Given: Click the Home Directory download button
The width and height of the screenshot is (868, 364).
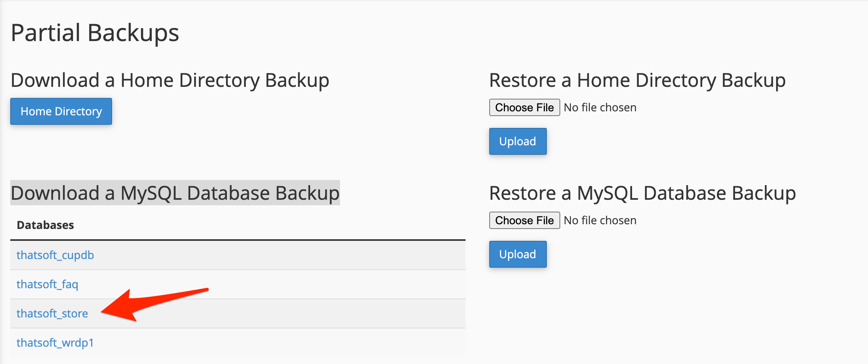Looking at the screenshot, I should 61,111.
